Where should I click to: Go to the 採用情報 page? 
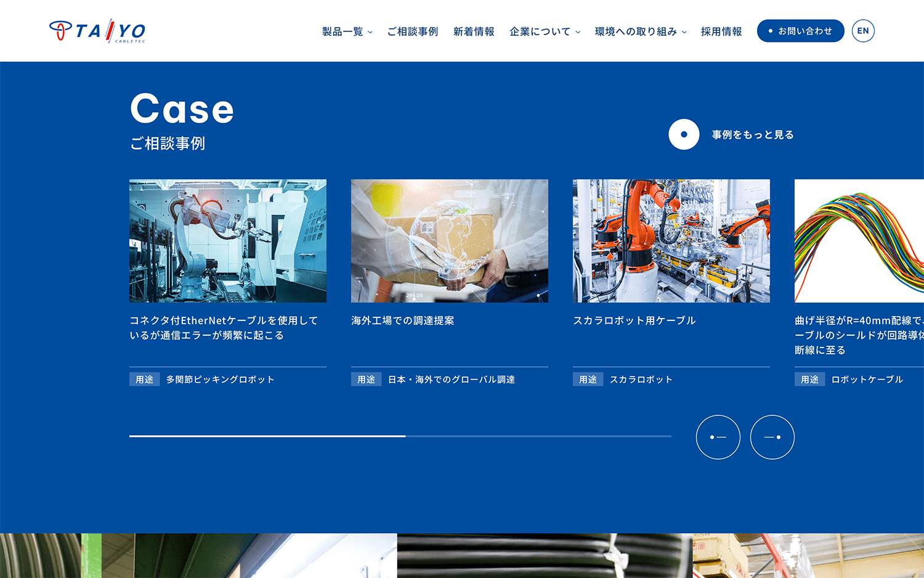721,31
